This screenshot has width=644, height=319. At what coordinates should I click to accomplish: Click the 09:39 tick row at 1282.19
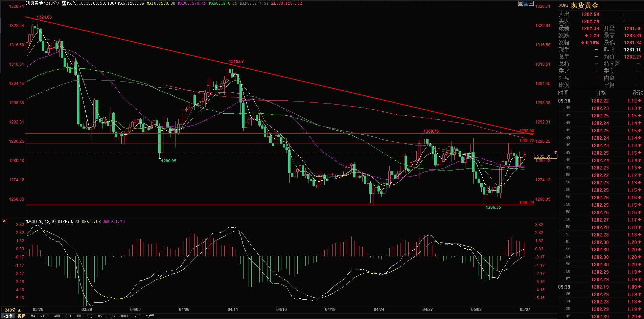600,287
